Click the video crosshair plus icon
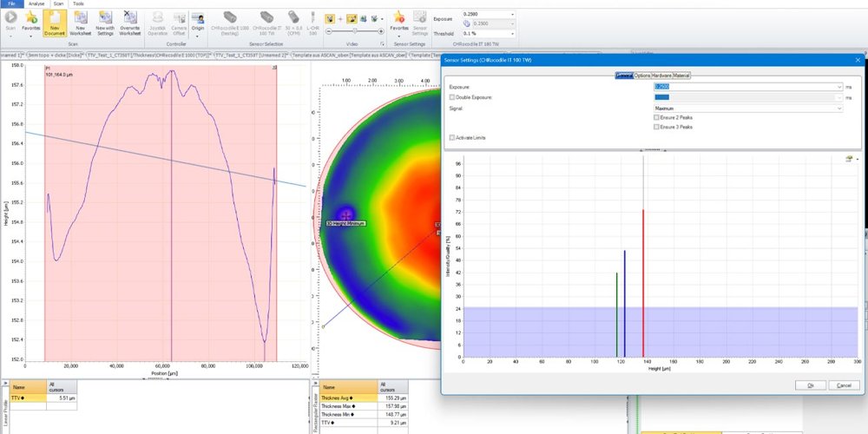 tap(340, 19)
